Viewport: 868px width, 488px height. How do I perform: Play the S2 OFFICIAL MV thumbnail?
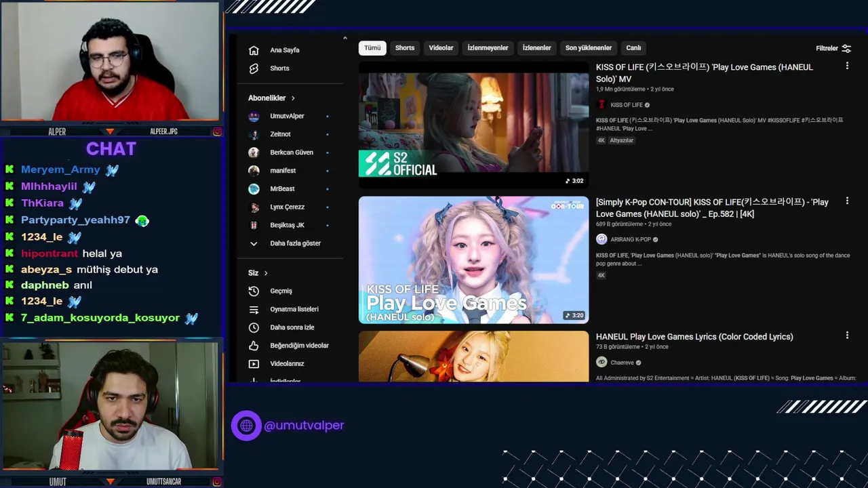coord(473,124)
